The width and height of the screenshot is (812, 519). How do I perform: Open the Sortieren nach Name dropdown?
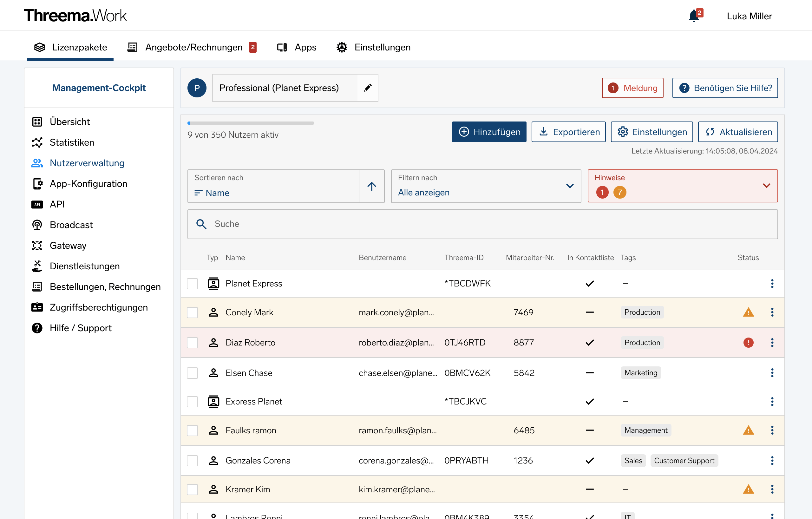[x=273, y=186]
